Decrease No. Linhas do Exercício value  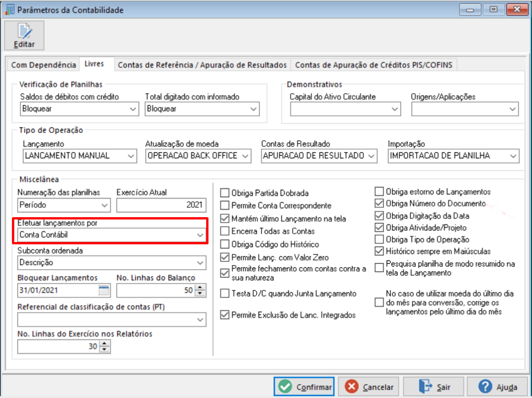104,350
